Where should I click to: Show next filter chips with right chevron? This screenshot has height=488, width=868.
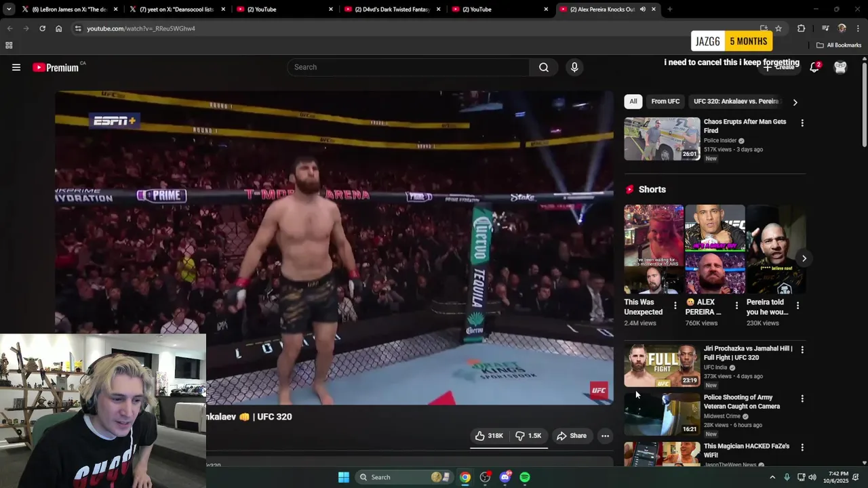click(x=795, y=102)
